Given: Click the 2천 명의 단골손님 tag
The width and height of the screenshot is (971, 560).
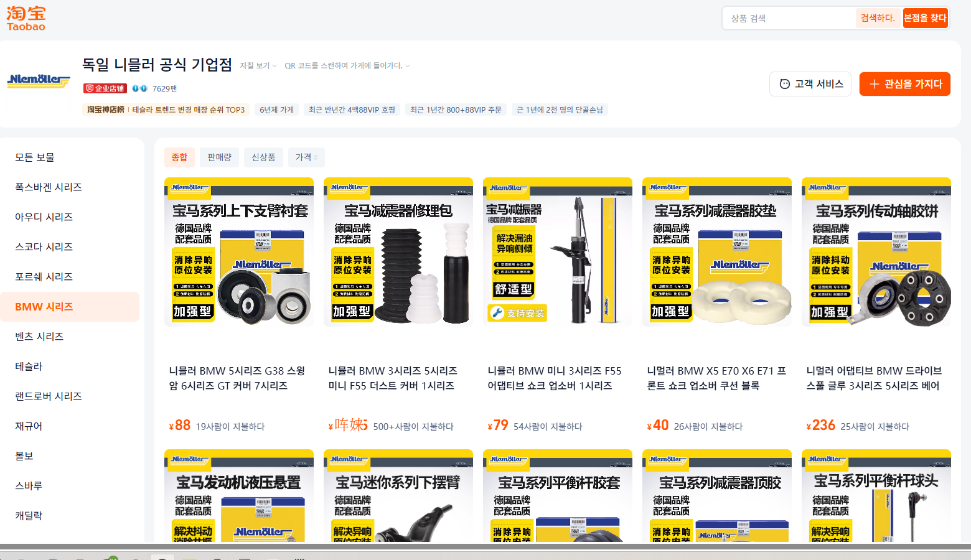Looking at the screenshot, I should [560, 110].
